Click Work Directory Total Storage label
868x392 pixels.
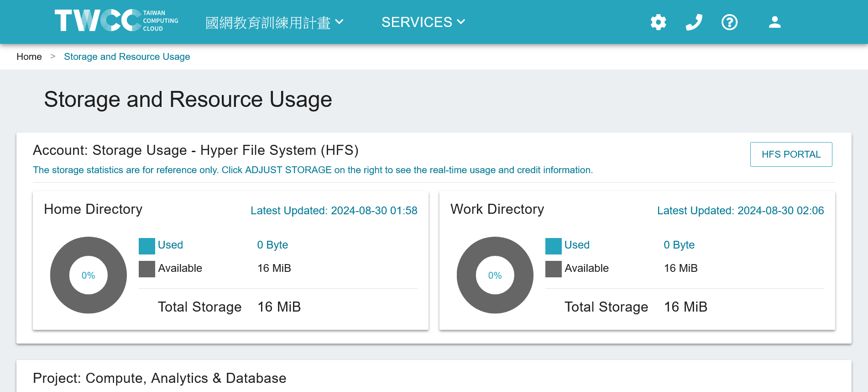click(607, 307)
